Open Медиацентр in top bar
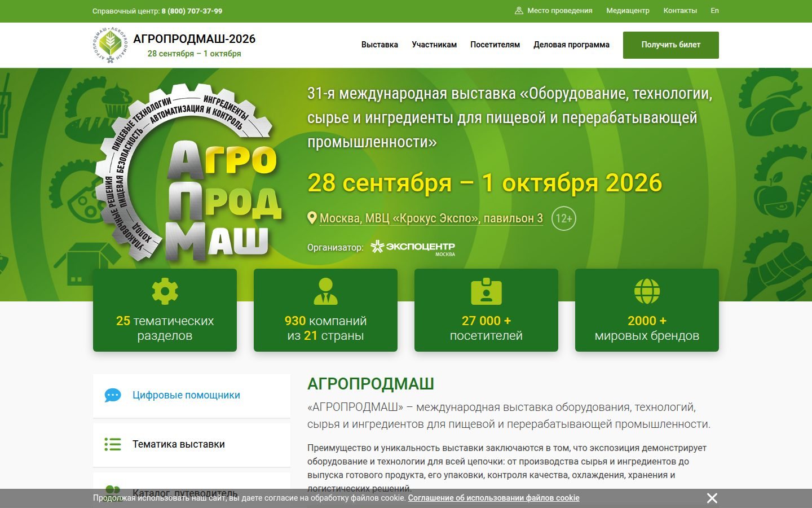Screen dimensions: 812x508 pos(628,11)
